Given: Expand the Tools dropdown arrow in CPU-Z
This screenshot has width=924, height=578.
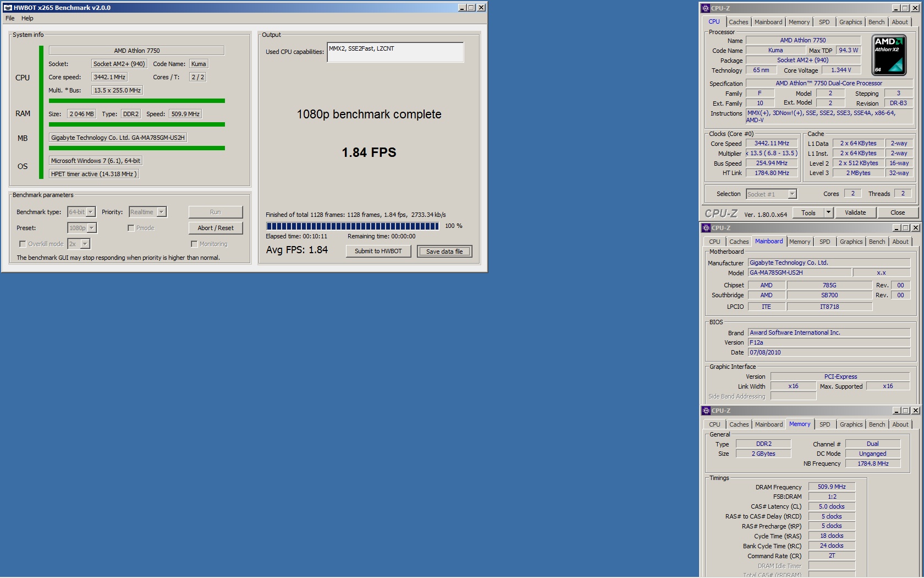Looking at the screenshot, I should (x=828, y=212).
